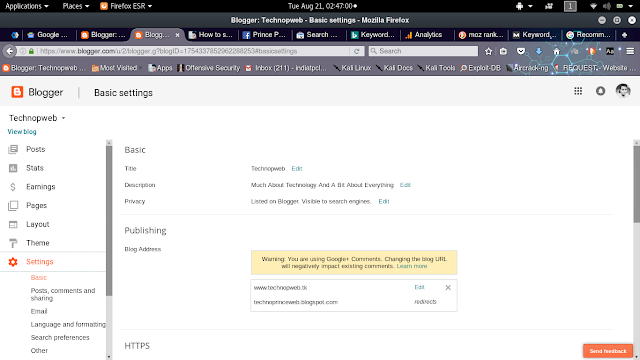The height and width of the screenshot is (360, 640).
Task: Edit the blog Title
Action: coord(297,169)
